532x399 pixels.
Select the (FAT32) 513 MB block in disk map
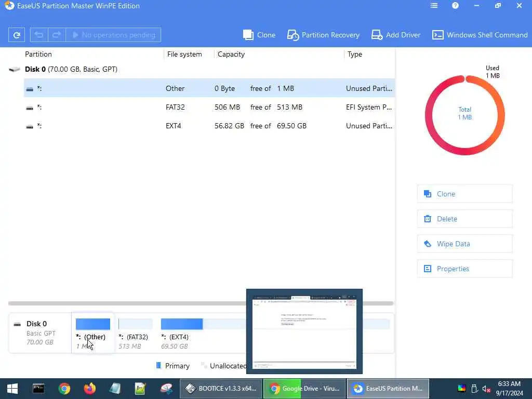tap(135, 333)
